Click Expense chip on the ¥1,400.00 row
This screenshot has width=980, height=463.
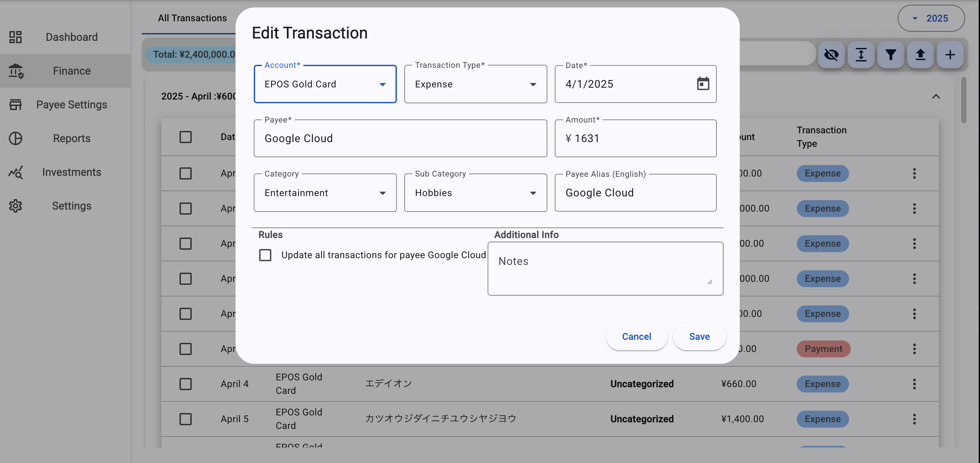pos(822,419)
